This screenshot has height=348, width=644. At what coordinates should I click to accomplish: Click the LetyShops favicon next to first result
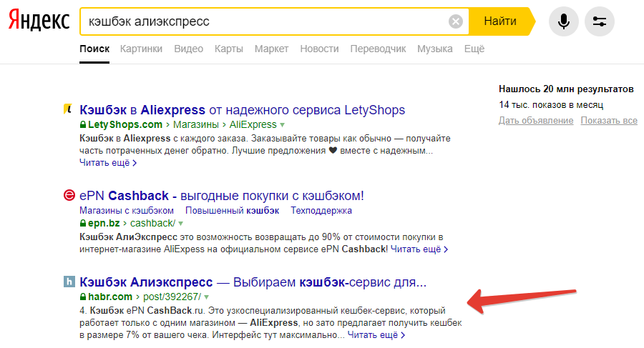coord(69,110)
